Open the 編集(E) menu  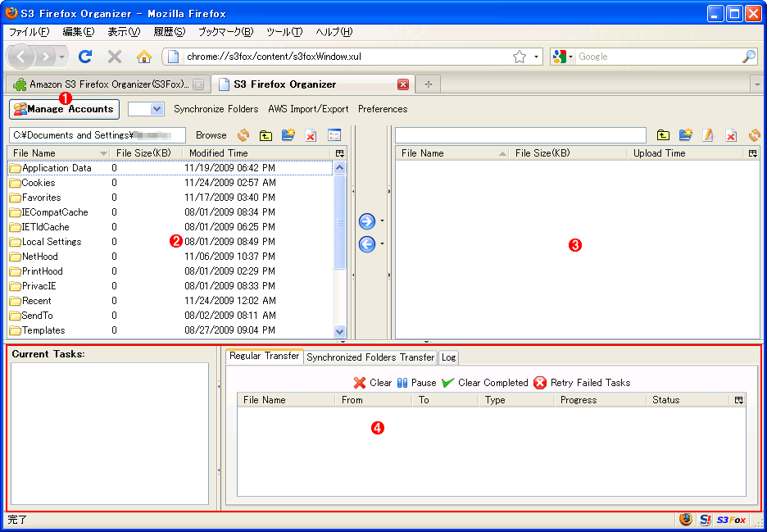[x=79, y=32]
